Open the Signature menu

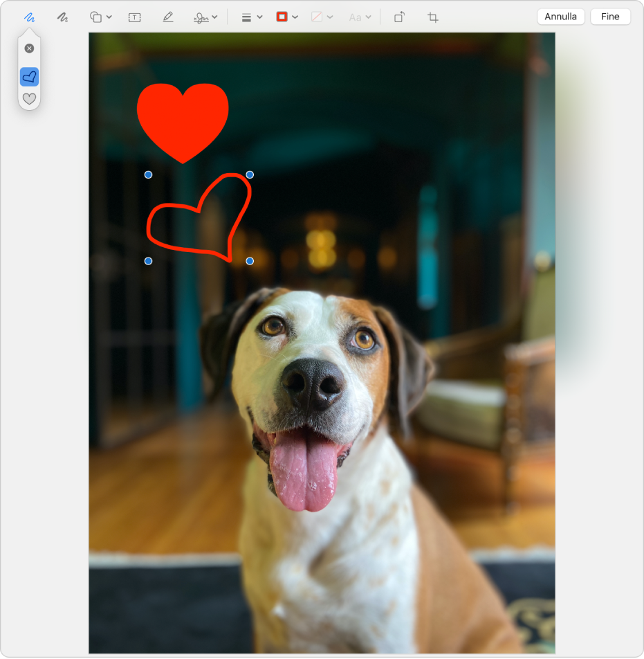[x=205, y=17]
